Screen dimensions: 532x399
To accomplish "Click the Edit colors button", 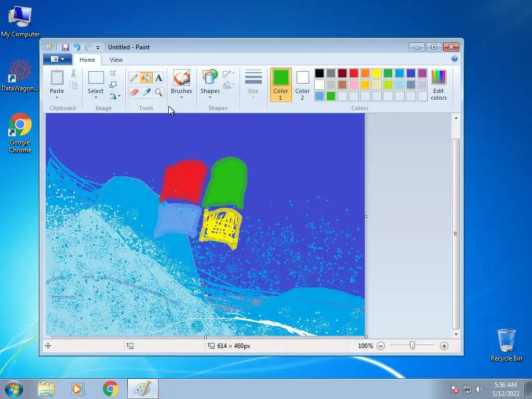I will coord(438,85).
